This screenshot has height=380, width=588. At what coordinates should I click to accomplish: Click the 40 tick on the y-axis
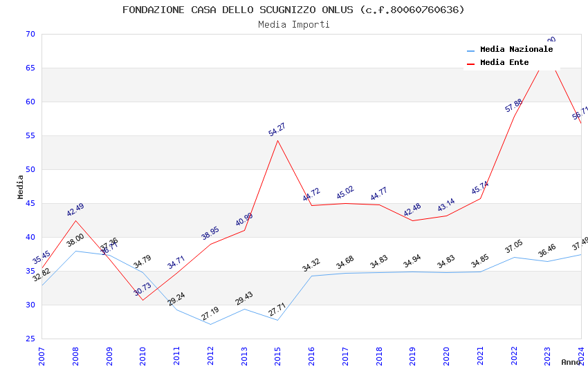tap(30, 238)
